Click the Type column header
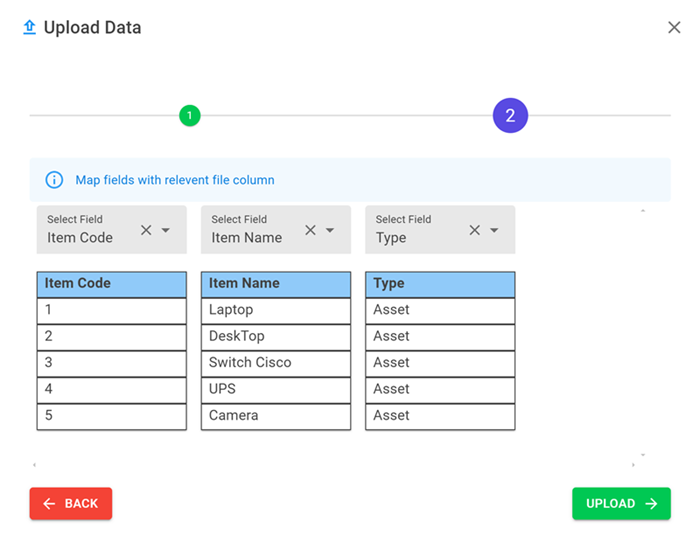This screenshot has height=535, width=700. 440,284
